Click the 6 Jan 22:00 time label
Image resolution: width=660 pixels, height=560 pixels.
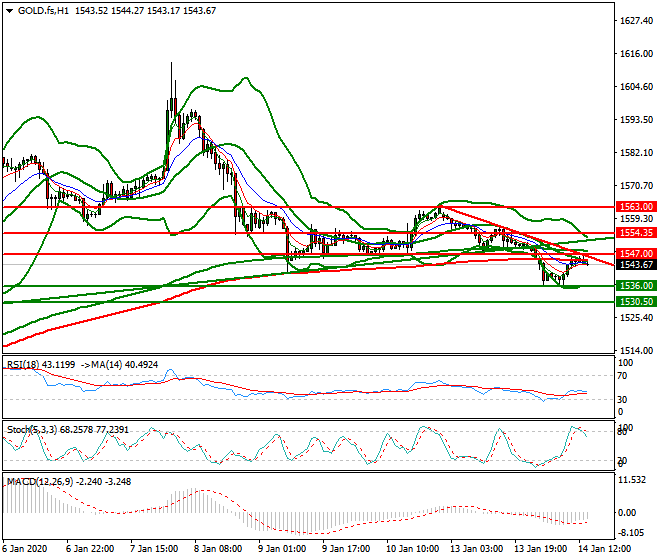(x=90, y=549)
